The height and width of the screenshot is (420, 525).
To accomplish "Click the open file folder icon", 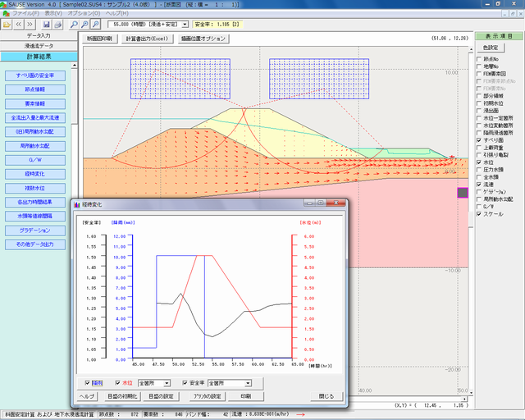I will [x=8, y=25].
